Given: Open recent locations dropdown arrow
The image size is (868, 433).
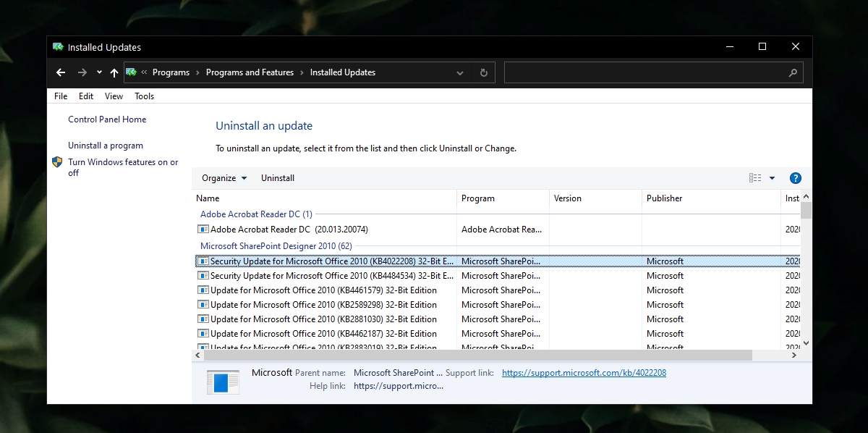Looking at the screenshot, I should (99, 72).
